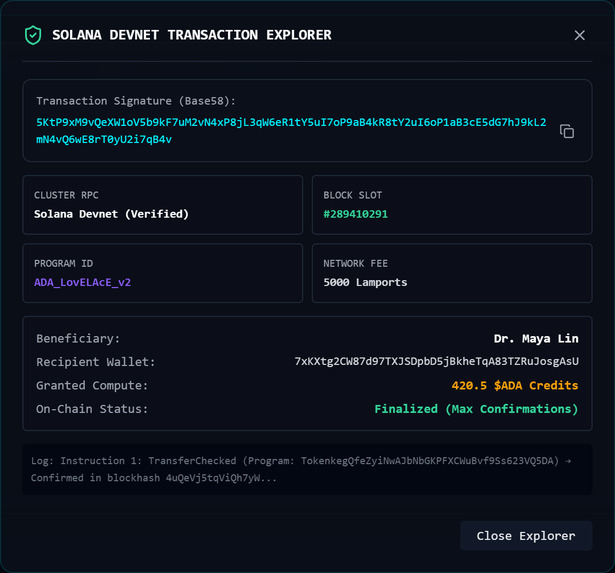Screen dimensions: 615x573
Task: Click the recipient wallet address
Action: click(436, 361)
